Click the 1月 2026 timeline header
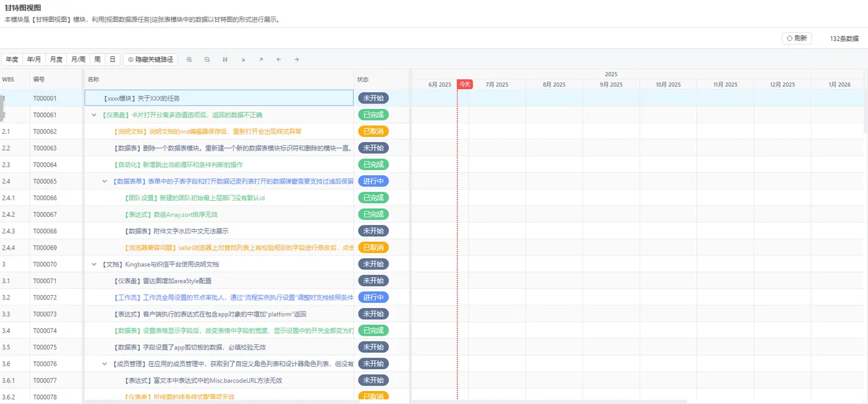This screenshot has height=404, width=868. [x=839, y=84]
